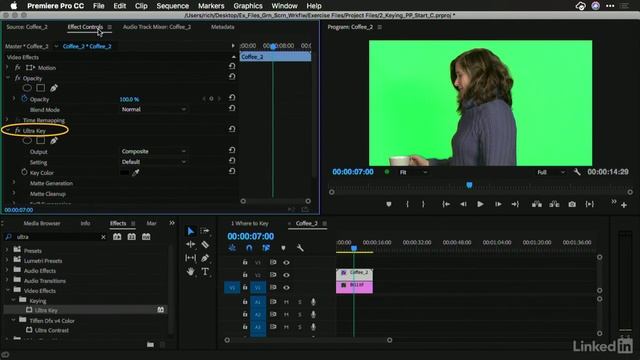640x360 pixels.
Task: Click Mark In bracket button
Action: click(x=407, y=204)
